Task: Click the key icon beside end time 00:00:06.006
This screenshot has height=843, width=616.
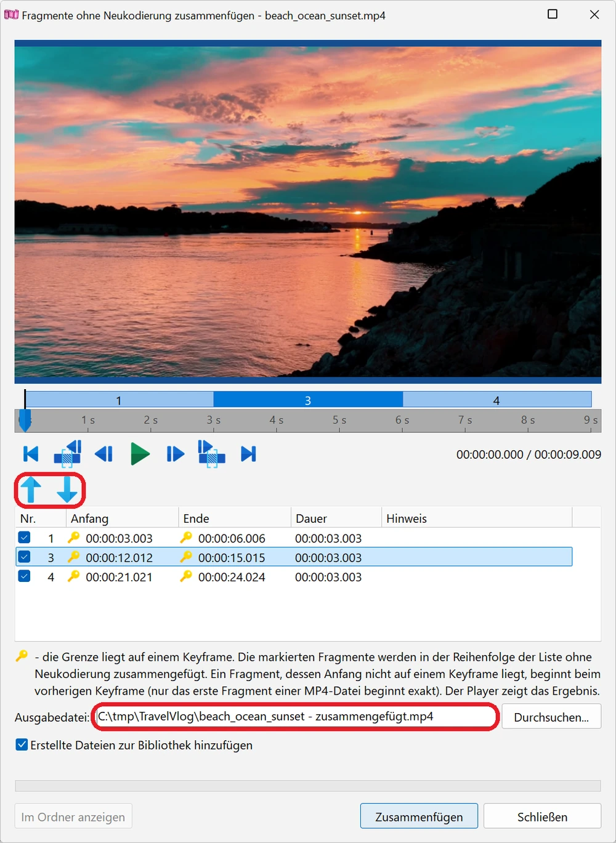Action: click(185, 538)
